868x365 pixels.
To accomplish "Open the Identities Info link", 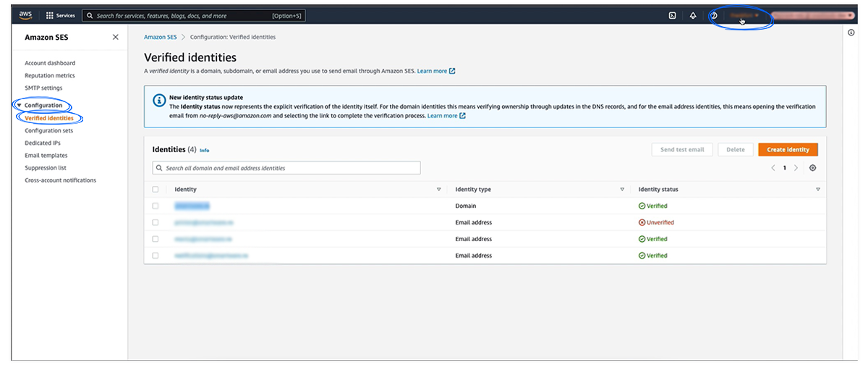I will coord(205,151).
